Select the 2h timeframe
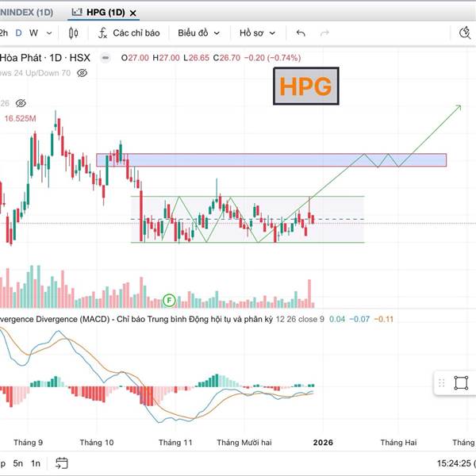This screenshot has height=476, width=476. (x=4, y=33)
